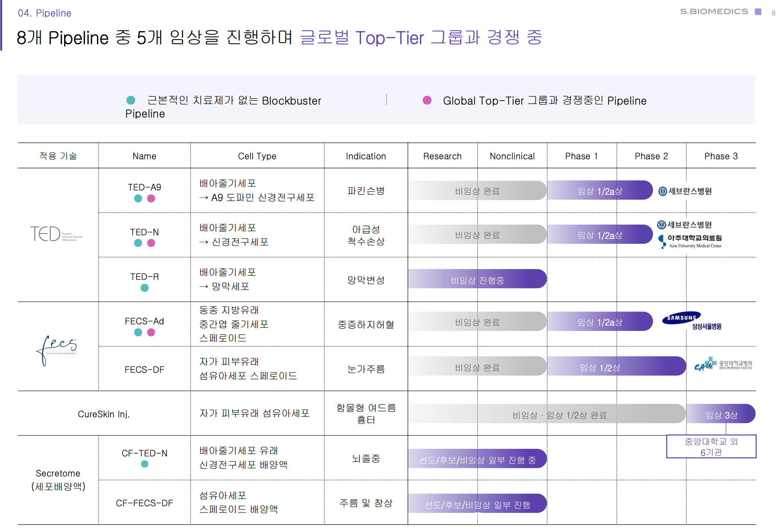The image size is (782, 532).
Task: Click the 글로벌 Top-Tier 그룹과 경쟁 중 heading
Action: point(421,37)
